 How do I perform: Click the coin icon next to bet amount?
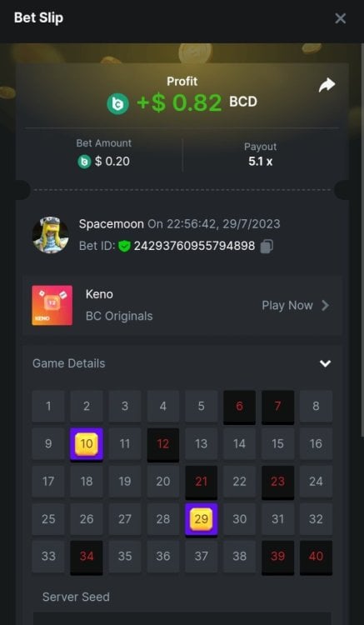(84, 162)
